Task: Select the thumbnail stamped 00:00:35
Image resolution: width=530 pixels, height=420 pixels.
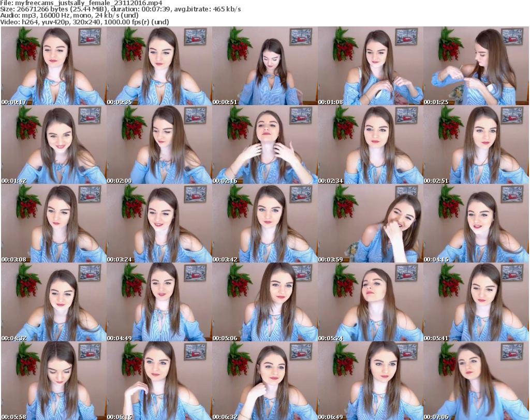Action: pos(159,66)
